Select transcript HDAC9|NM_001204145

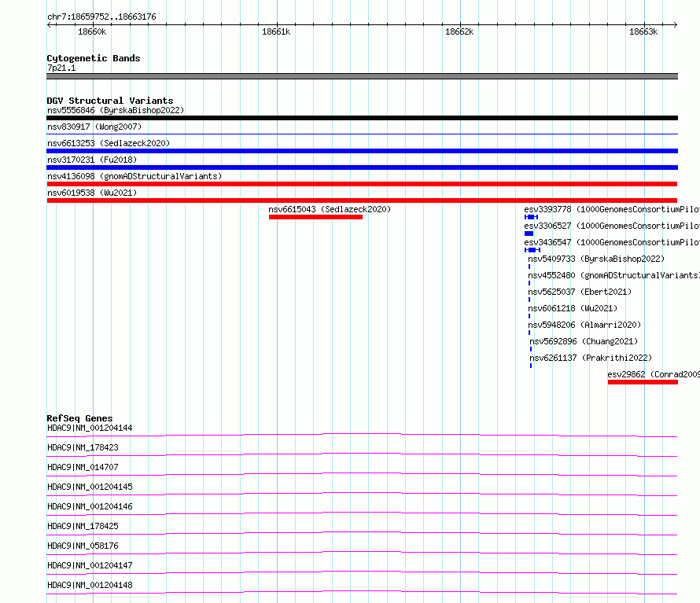90,487
